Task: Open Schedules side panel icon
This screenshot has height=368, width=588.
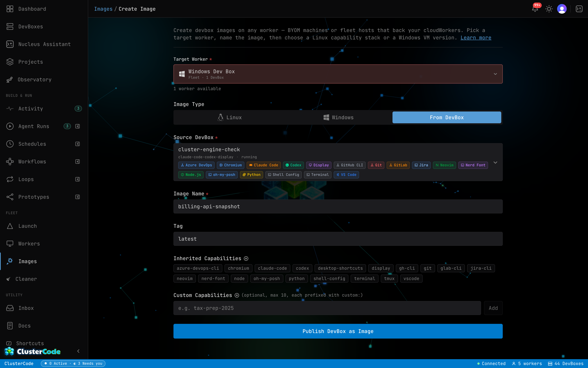Action: tap(78, 144)
